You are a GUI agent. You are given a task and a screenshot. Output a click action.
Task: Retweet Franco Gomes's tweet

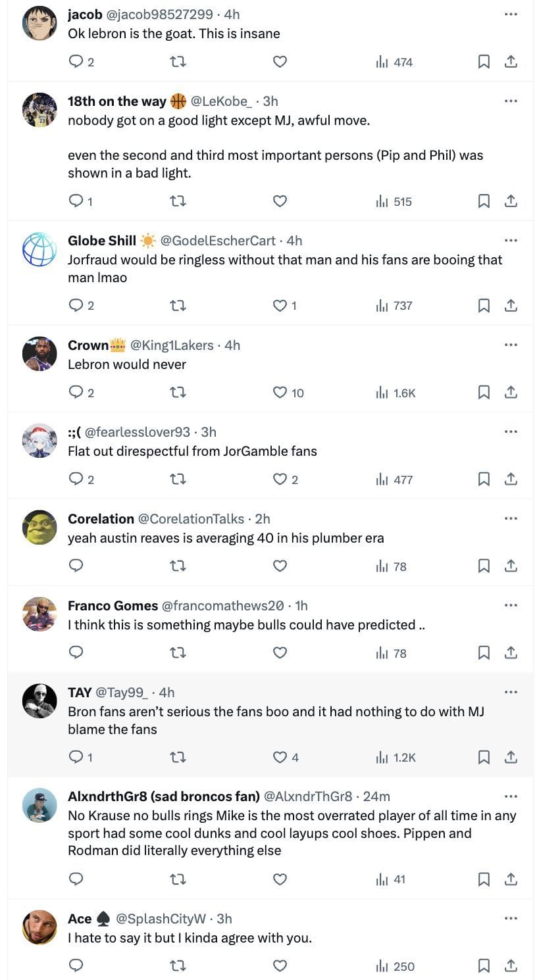coord(178,652)
